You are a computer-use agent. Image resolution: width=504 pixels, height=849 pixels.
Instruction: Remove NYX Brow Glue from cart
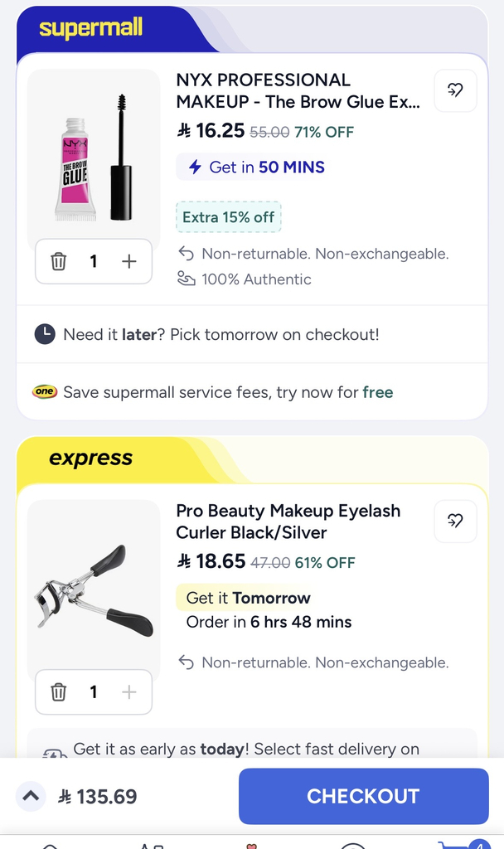[x=59, y=262]
